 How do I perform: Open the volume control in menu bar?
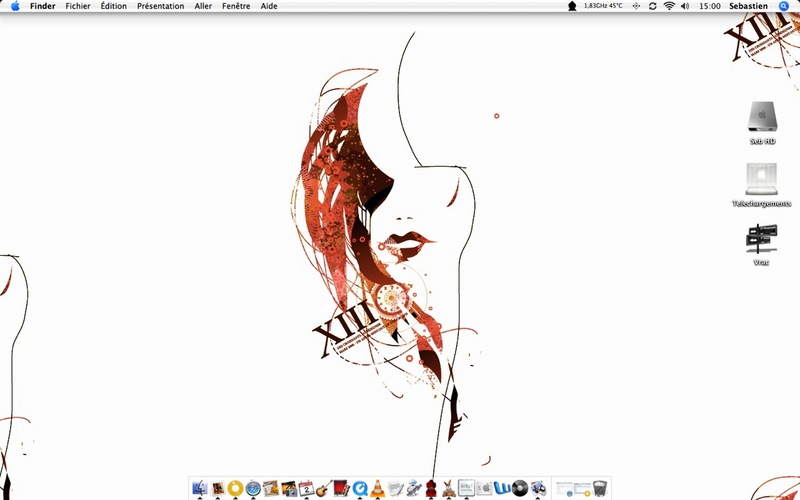tap(685, 6)
